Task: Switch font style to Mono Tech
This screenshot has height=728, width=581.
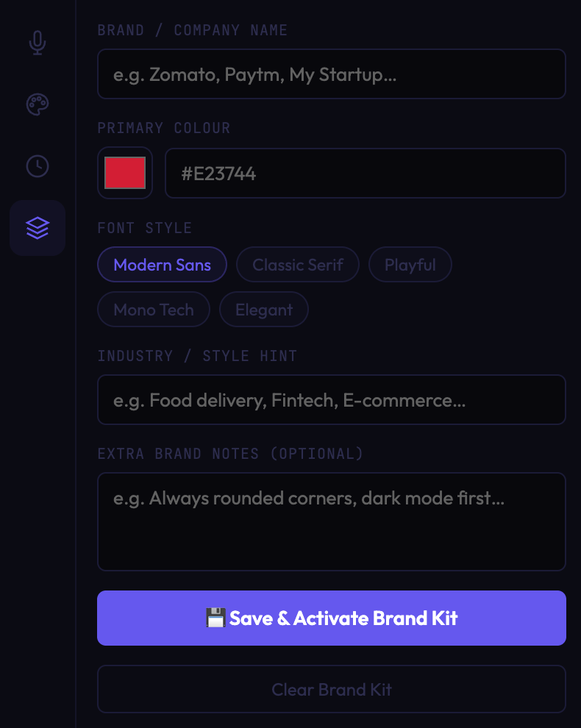Action: (x=154, y=310)
